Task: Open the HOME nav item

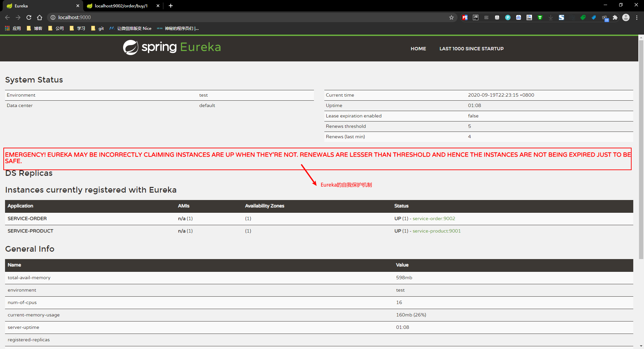Action: [x=418, y=49]
